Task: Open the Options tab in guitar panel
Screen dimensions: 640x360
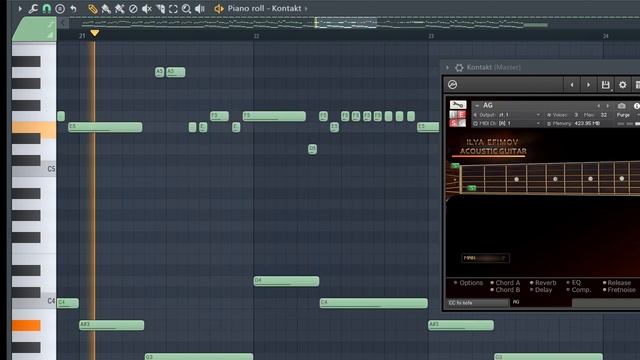Action: [469, 282]
